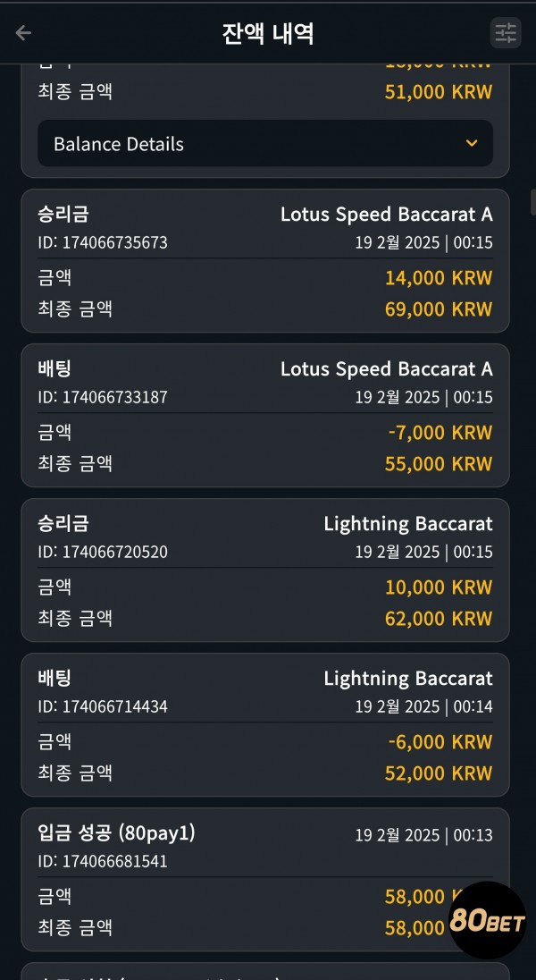Select transaction ID 174066733187
The image size is (536, 980).
[x=103, y=397]
